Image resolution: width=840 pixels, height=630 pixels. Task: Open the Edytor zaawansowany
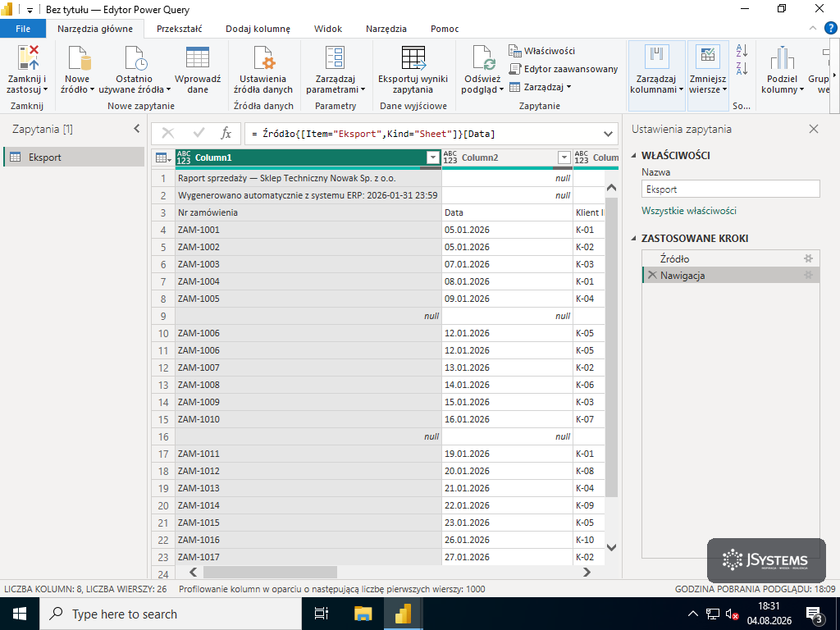[563, 69]
